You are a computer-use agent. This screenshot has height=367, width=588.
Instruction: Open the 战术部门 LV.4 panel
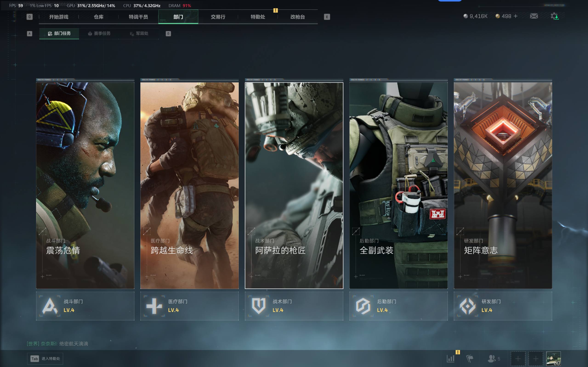(294, 306)
